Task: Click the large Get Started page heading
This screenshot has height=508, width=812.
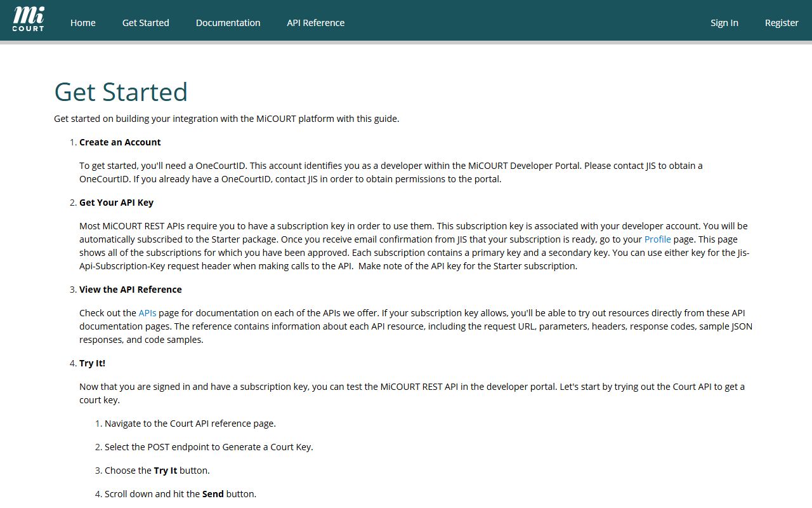Action: pyautogui.click(x=121, y=91)
